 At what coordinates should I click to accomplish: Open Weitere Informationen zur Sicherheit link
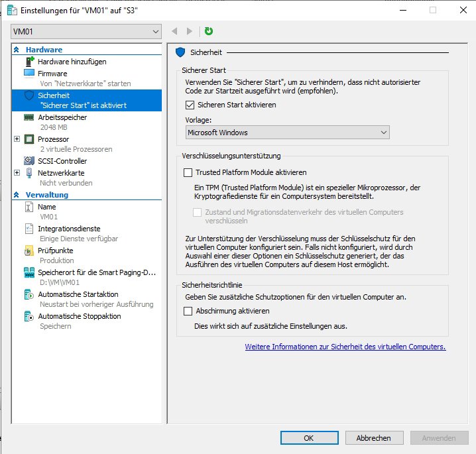(x=345, y=347)
